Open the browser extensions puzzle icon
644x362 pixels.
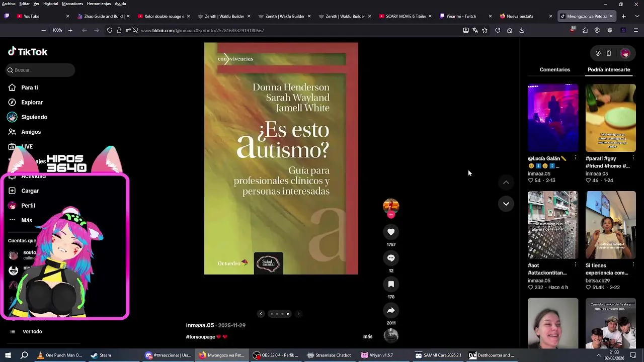585,30
